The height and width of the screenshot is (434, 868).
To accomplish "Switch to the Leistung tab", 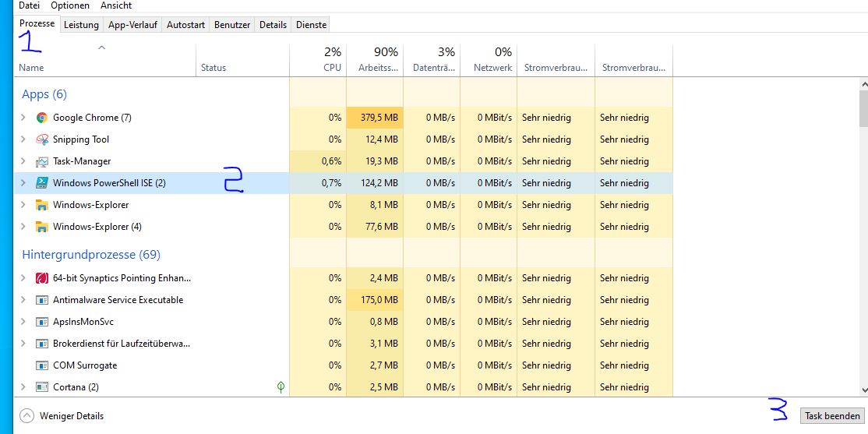I will [x=81, y=25].
